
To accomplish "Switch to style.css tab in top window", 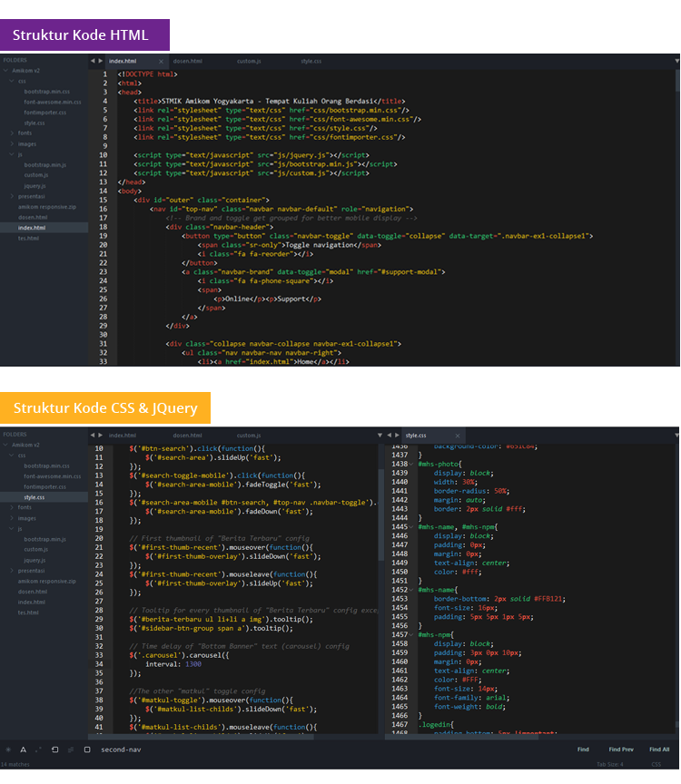I will click(x=311, y=61).
